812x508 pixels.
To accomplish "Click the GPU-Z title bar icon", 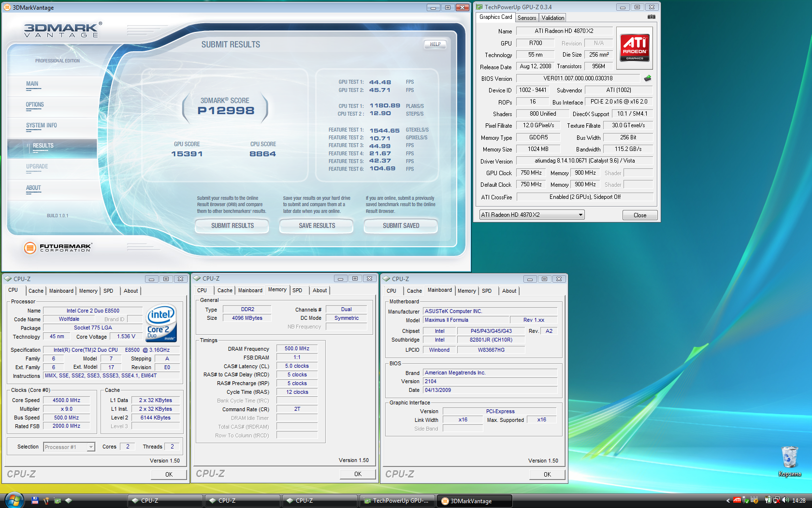I will pos(479,7).
